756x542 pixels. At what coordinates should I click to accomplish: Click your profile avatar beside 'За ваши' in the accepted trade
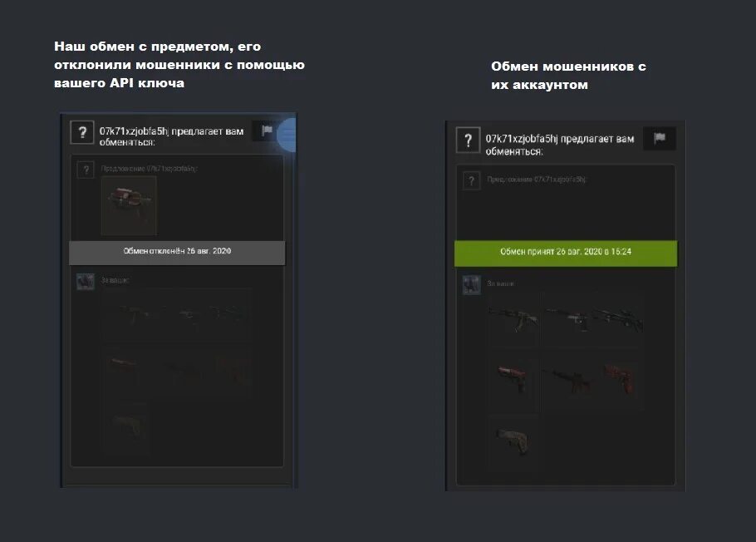472,285
